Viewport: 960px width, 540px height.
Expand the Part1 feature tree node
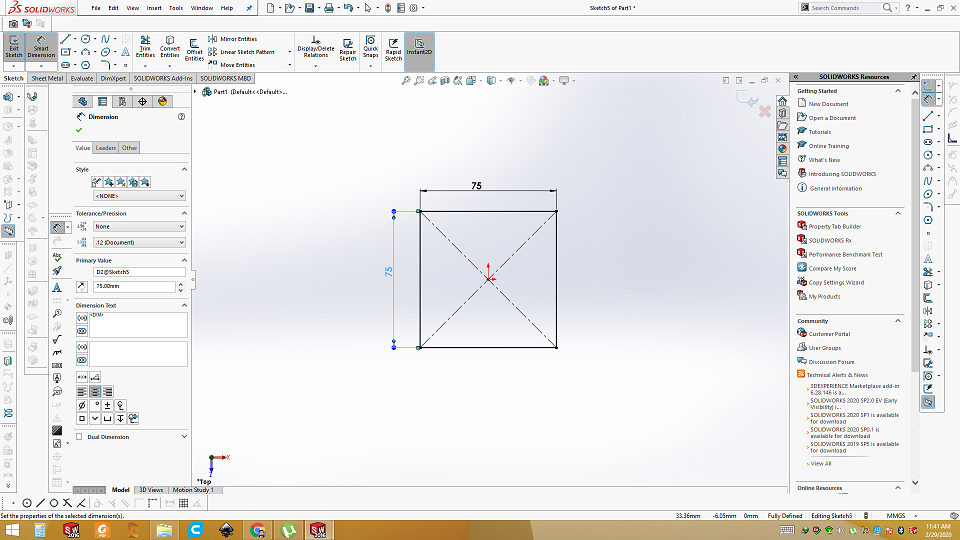coord(195,92)
